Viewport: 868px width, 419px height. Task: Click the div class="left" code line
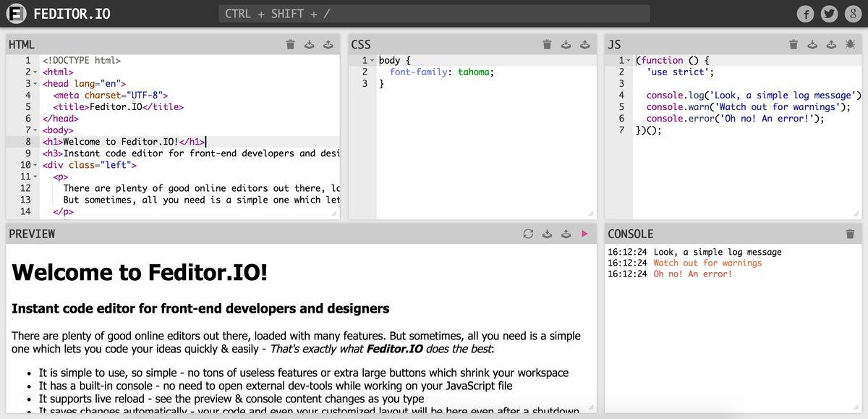90,165
